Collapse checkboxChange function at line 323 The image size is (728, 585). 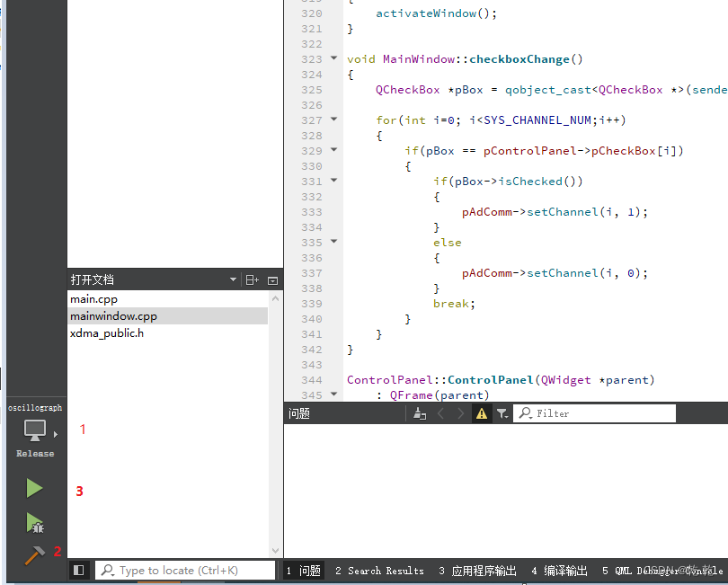(x=333, y=58)
